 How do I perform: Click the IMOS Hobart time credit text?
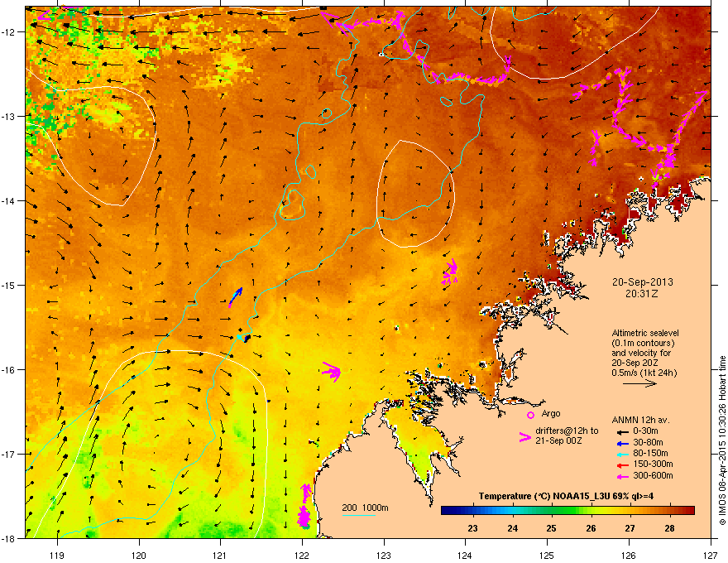[722, 440]
